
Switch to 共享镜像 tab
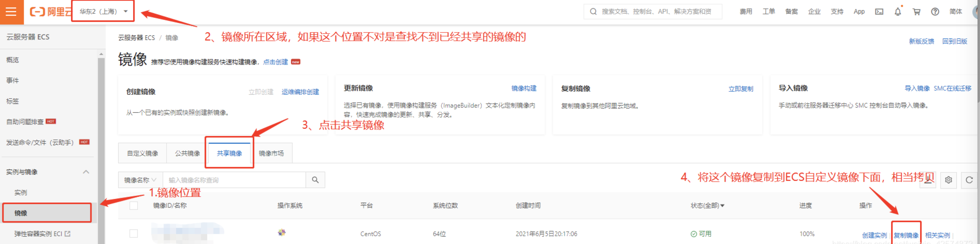[229, 153]
